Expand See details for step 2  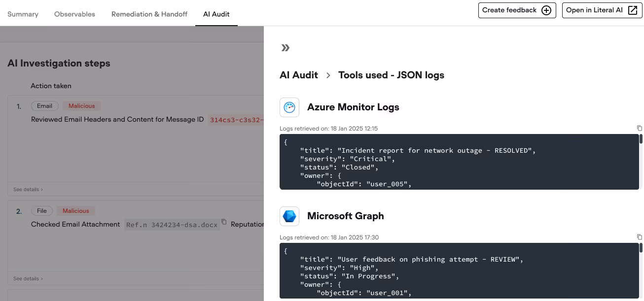tap(28, 278)
